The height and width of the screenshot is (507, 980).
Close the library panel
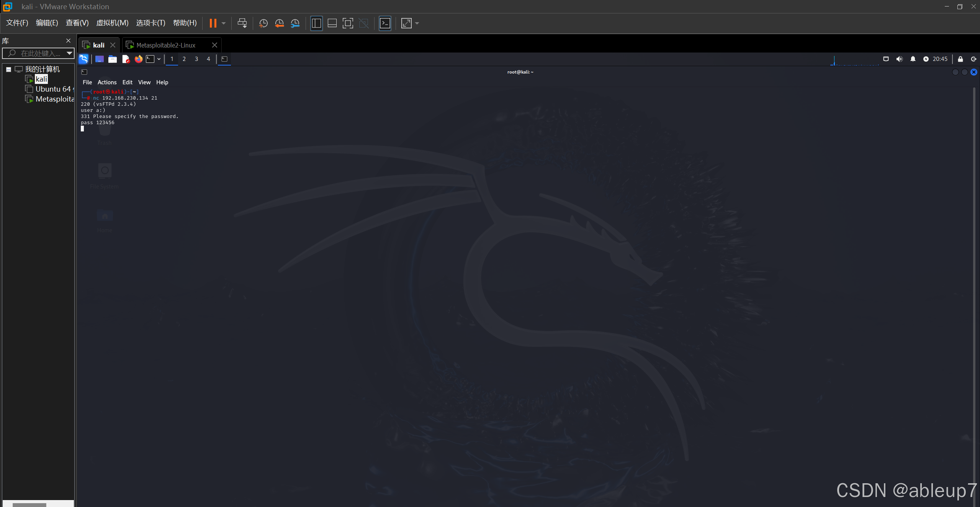pos(68,41)
